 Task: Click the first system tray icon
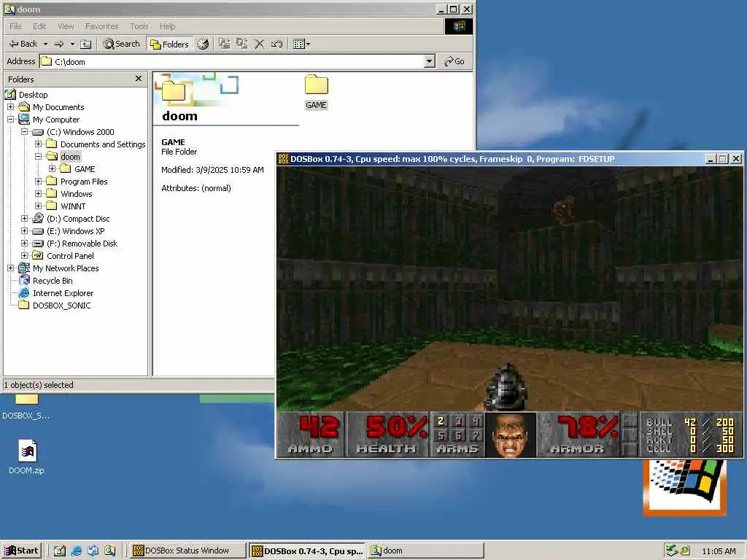click(x=672, y=551)
